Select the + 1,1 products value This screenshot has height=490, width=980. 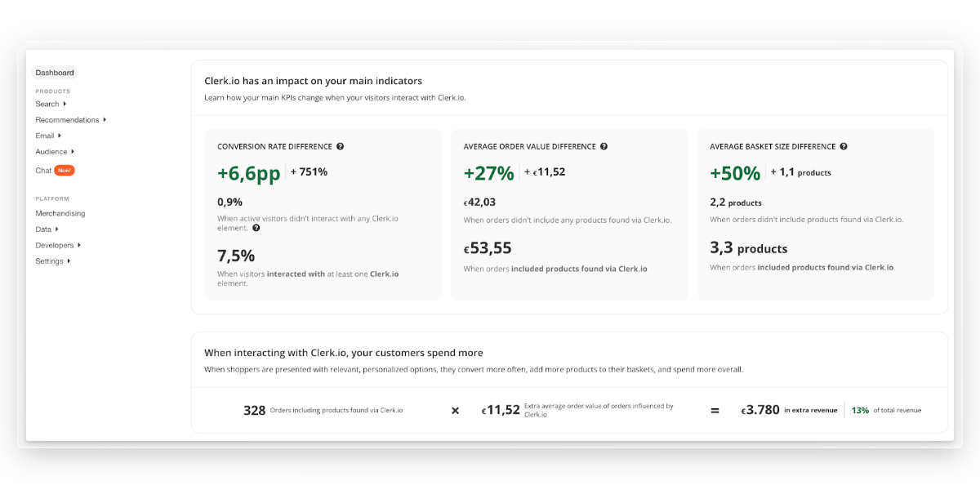[801, 172]
